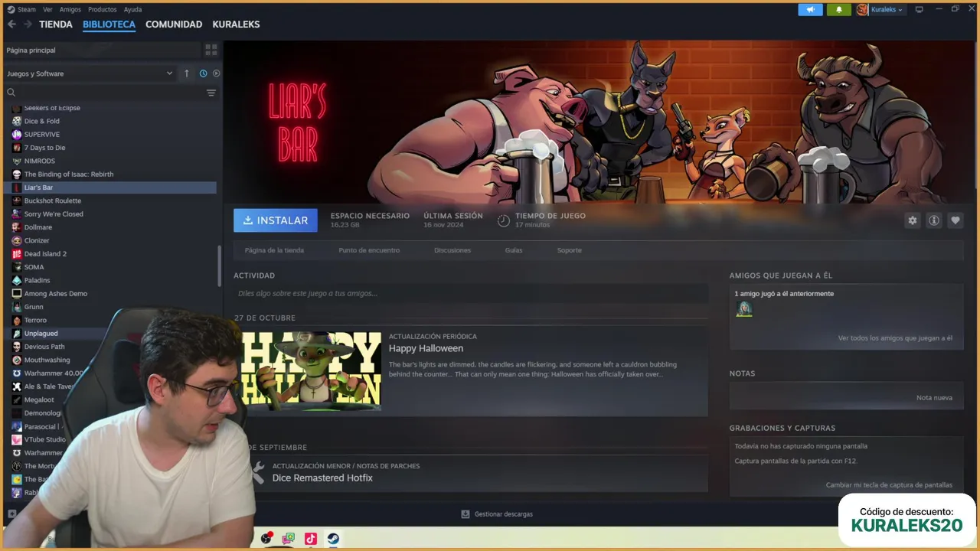980x551 pixels.
Task: Open the Ver menu
Action: (47, 10)
